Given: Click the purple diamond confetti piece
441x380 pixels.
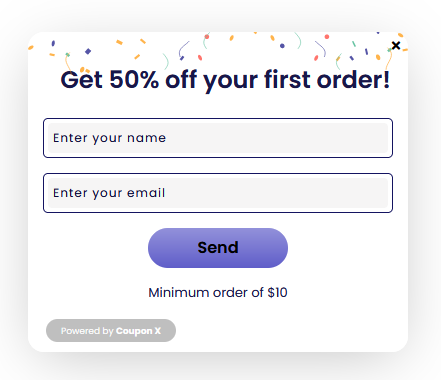Looking at the screenshot, I should coord(88,51).
